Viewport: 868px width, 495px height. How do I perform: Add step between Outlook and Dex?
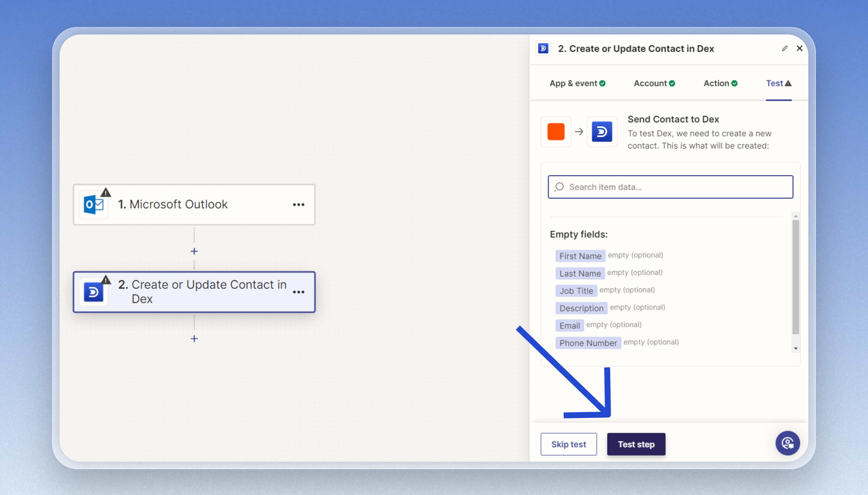point(194,251)
